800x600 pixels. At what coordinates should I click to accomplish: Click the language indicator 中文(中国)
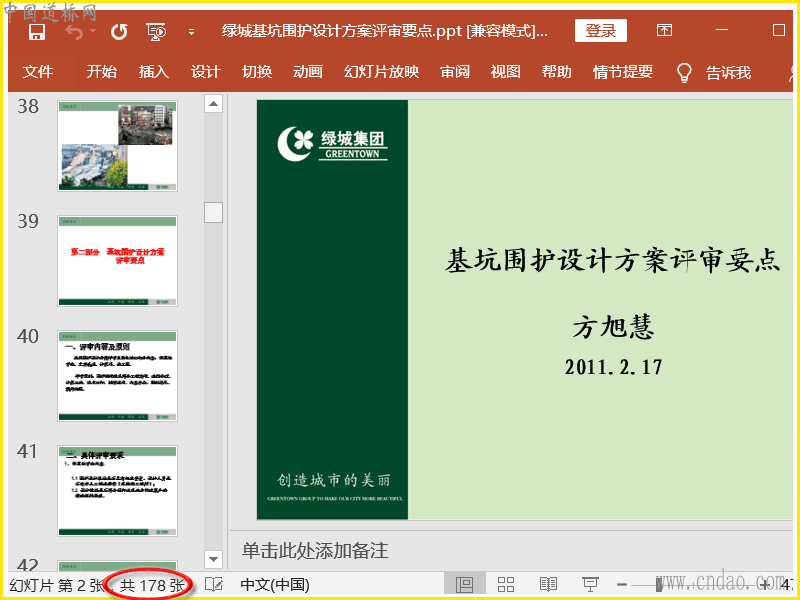pos(275,585)
